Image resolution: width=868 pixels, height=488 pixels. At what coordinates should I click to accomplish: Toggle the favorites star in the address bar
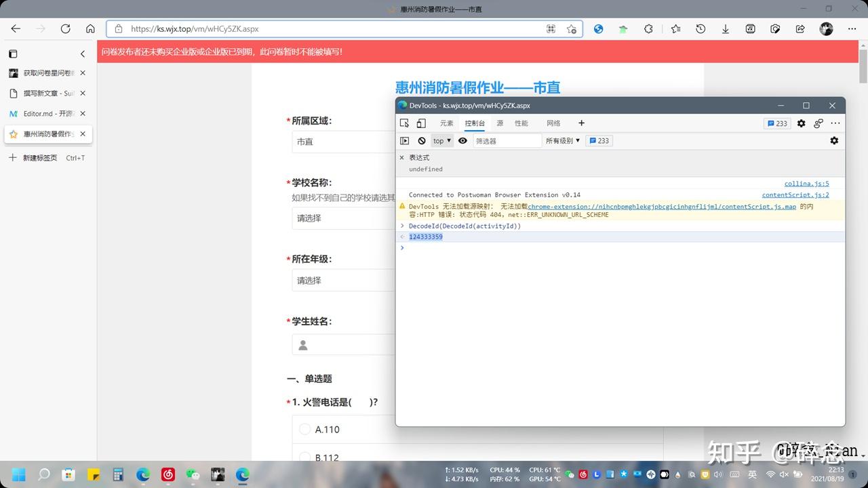(572, 29)
